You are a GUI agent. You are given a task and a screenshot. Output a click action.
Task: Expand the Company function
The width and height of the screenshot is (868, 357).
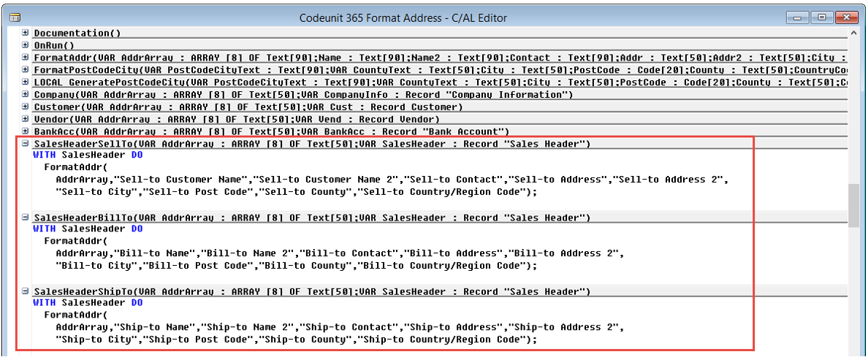point(26,95)
